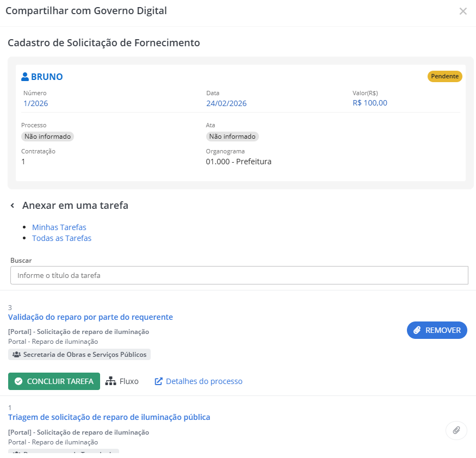Click the Não informado tag under Ata

coord(232,137)
